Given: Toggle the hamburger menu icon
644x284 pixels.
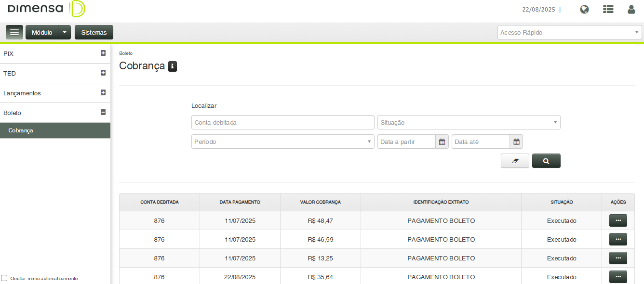Looking at the screenshot, I should [x=14, y=32].
